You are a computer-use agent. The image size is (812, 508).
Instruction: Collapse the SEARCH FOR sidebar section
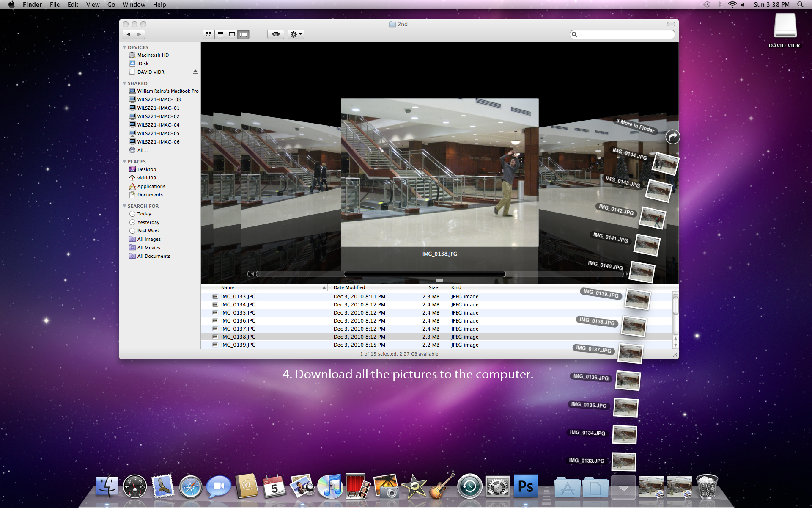point(124,206)
